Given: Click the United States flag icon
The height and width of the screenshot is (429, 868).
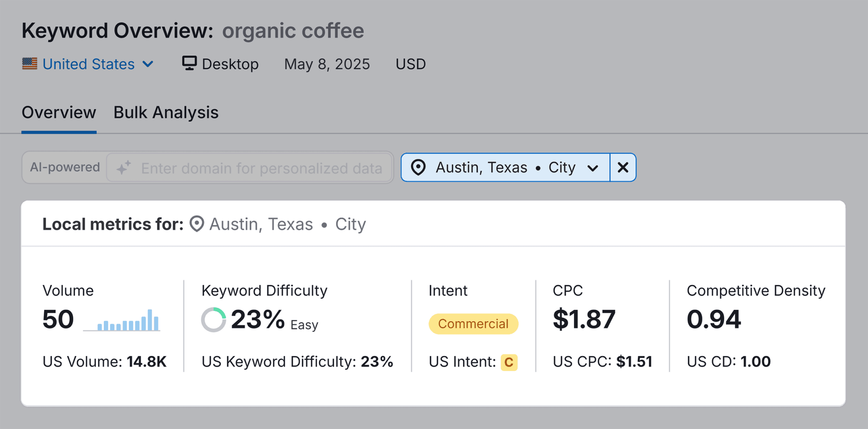Looking at the screenshot, I should [29, 64].
